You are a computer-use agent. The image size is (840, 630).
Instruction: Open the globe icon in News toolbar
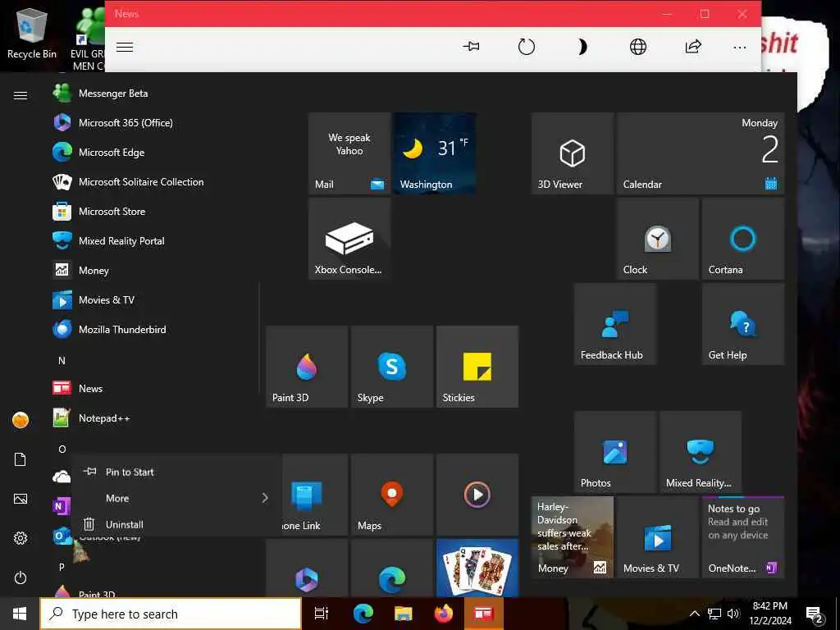pyautogui.click(x=637, y=47)
